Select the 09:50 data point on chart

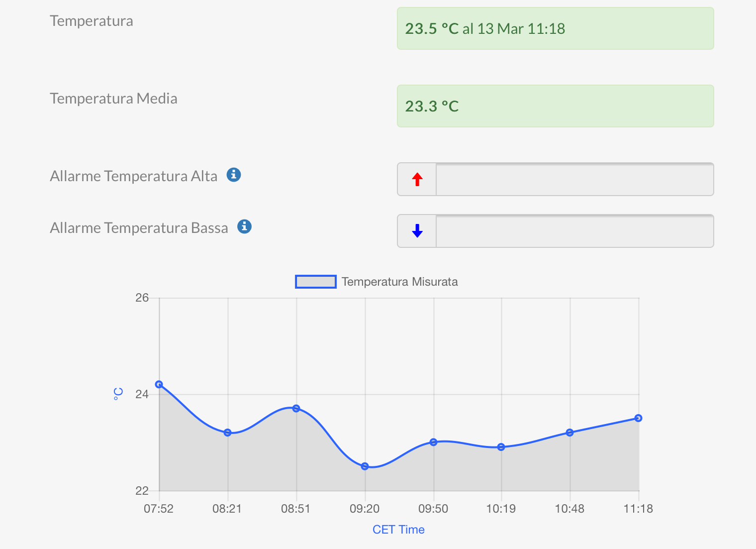pos(434,442)
